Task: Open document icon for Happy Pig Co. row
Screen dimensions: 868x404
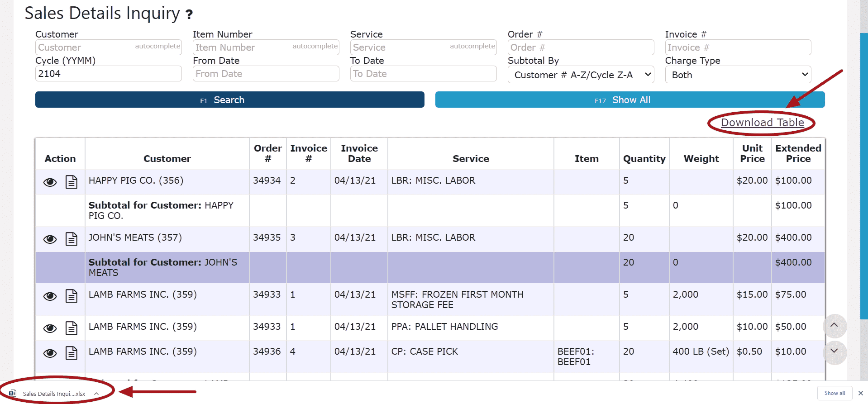Action: [x=72, y=182]
